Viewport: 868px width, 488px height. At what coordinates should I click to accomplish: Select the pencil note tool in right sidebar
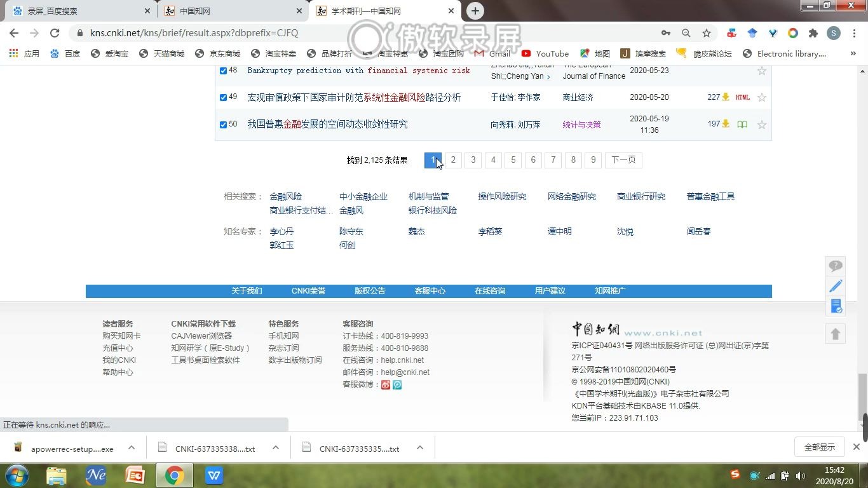tap(836, 286)
